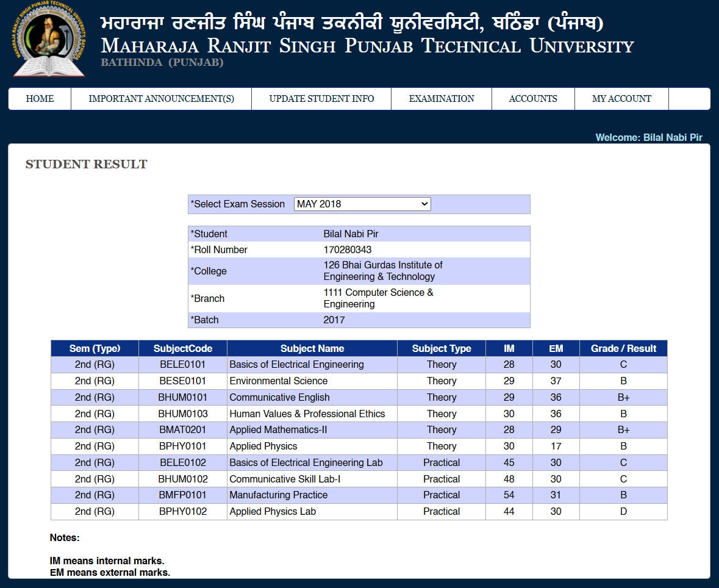Go to the HOME menu
719x588 pixels.
[x=40, y=99]
